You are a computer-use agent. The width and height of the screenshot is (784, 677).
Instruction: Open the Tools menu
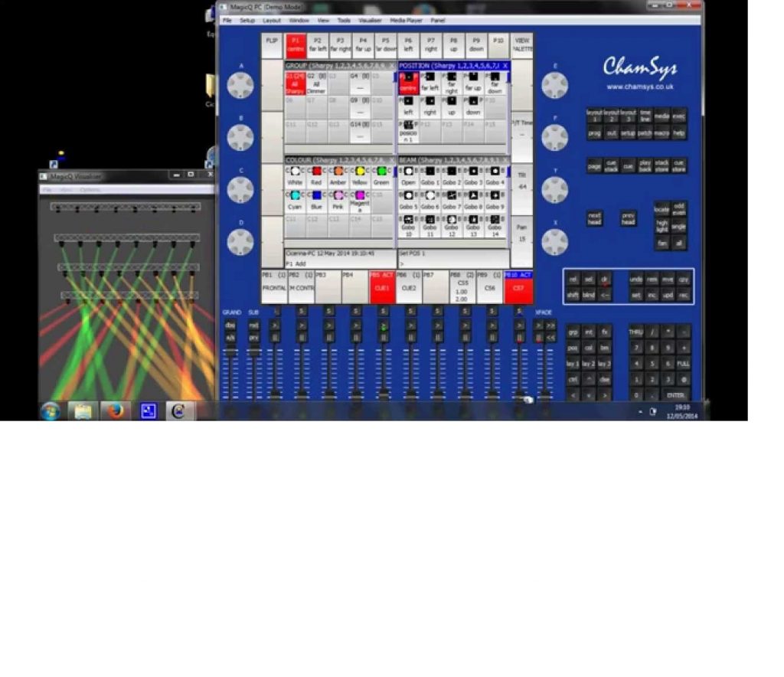tap(344, 21)
